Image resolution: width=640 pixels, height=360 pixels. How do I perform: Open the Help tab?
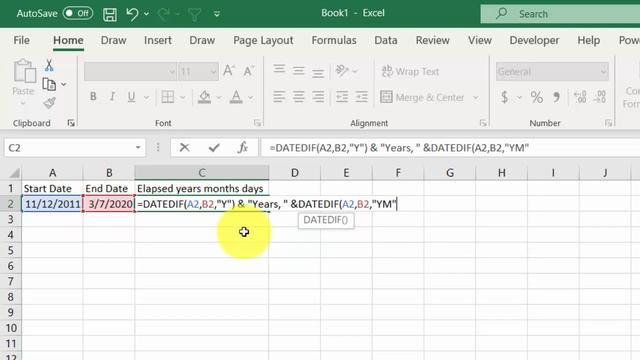pos(589,40)
